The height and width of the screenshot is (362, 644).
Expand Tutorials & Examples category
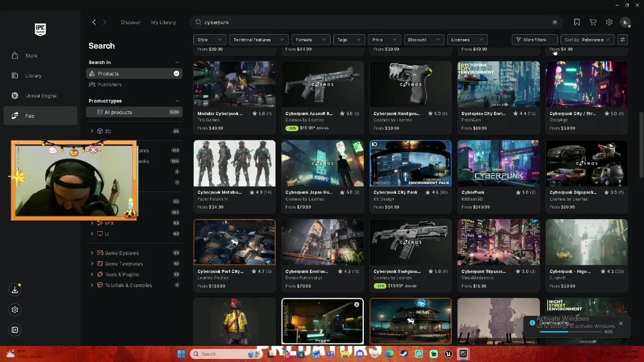click(x=92, y=285)
